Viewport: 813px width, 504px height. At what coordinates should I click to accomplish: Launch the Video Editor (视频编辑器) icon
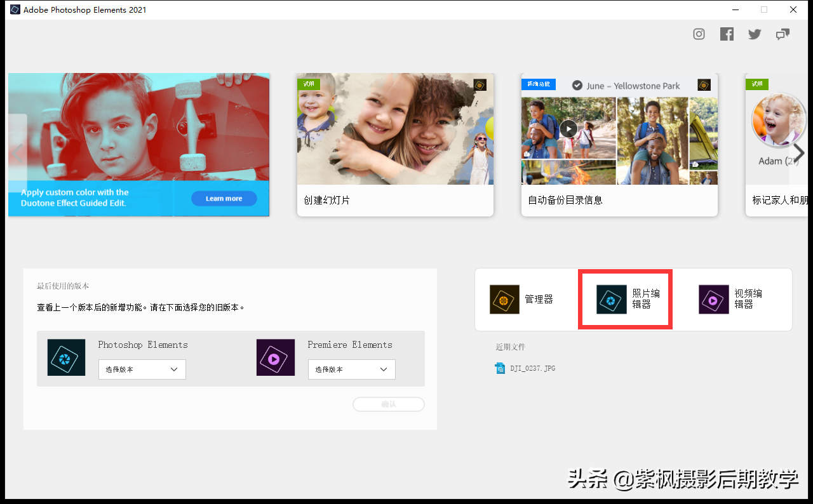click(714, 299)
